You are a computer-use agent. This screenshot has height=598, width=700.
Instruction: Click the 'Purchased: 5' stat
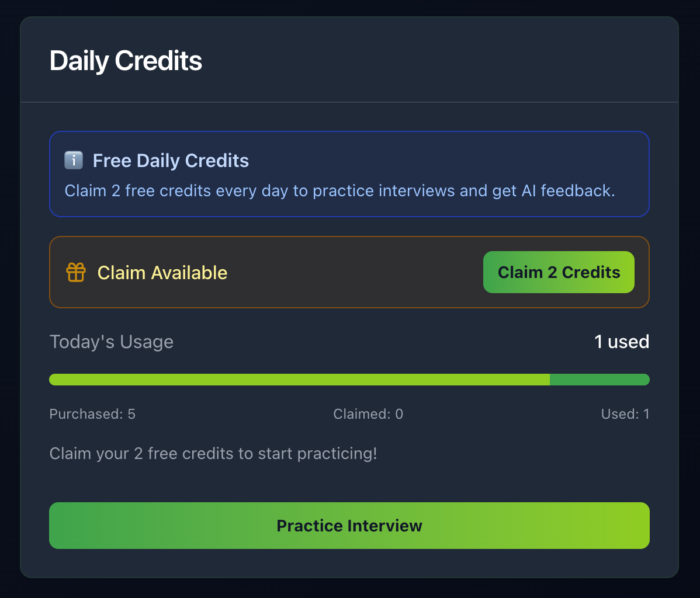[x=92, y=414]
